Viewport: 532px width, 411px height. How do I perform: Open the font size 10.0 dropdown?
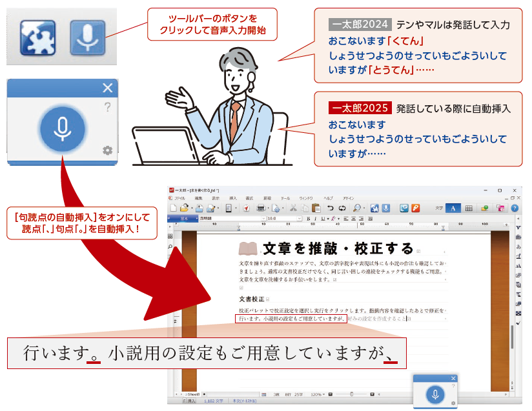[299, 219]
